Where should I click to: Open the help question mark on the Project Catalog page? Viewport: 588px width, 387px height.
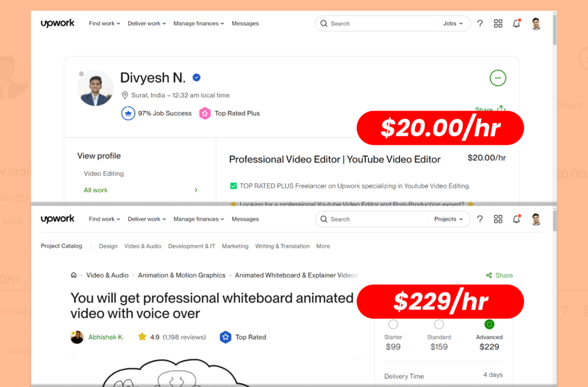pyautogui.click(x=480, y=219)
